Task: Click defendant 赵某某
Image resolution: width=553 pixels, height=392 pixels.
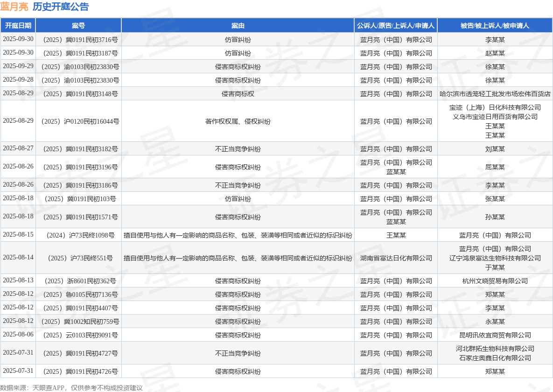Action: (495, 53)
